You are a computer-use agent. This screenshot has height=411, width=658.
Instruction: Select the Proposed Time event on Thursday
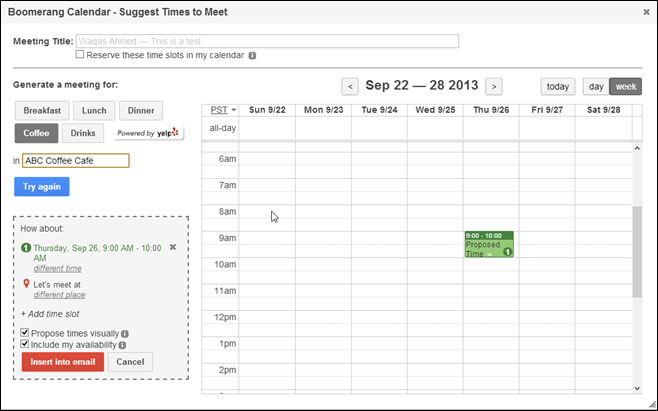pos(489,244)
